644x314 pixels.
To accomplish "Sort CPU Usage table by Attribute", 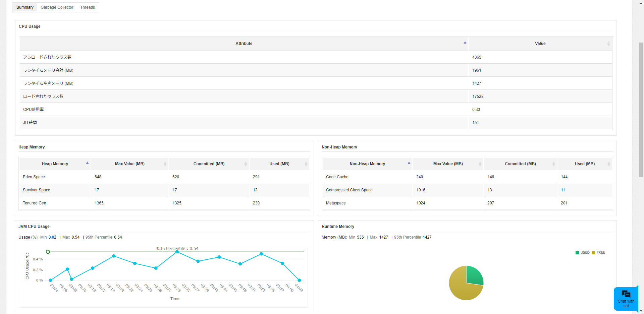I will click(244, 44).
